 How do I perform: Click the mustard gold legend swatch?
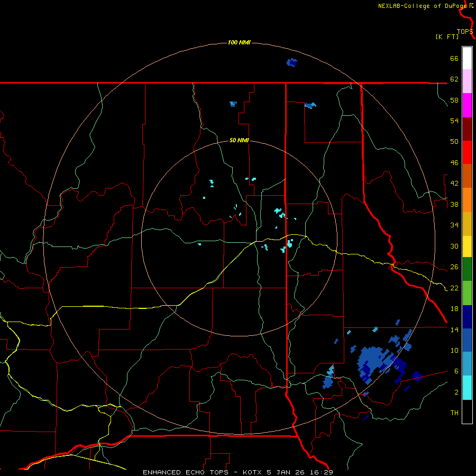click(467, 224)
